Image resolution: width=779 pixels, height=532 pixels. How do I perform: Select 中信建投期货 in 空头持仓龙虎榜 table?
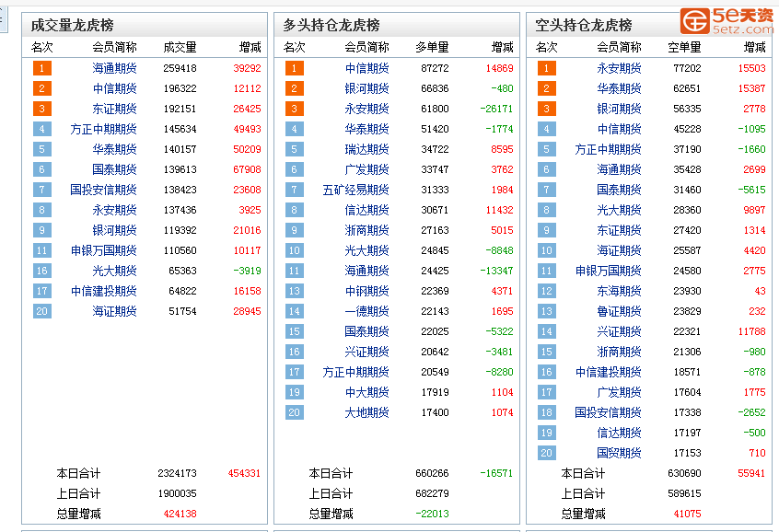pos(608,372)
